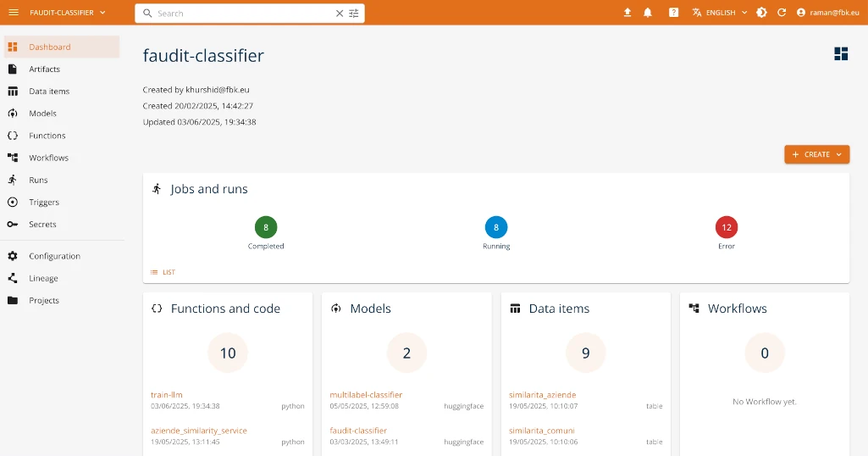
Task: Select Secrets in the sidebar
Action: click(42, 225)
